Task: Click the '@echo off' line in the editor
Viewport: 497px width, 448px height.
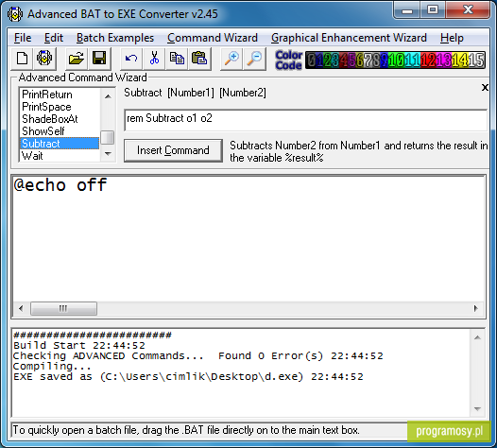Action: point(60,185)
